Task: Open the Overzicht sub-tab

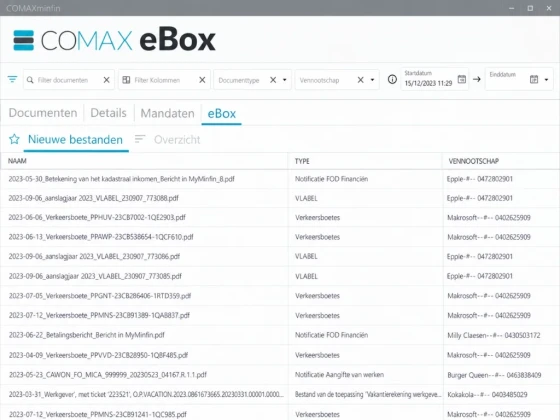Action: 177,140
